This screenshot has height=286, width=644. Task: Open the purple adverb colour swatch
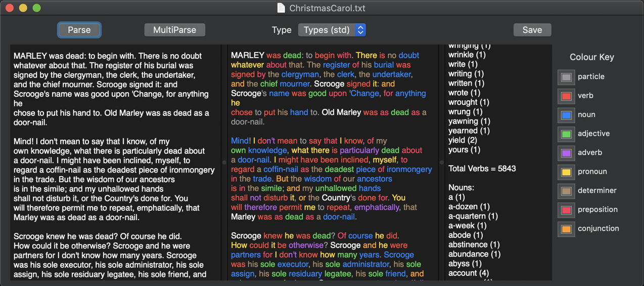566,153
